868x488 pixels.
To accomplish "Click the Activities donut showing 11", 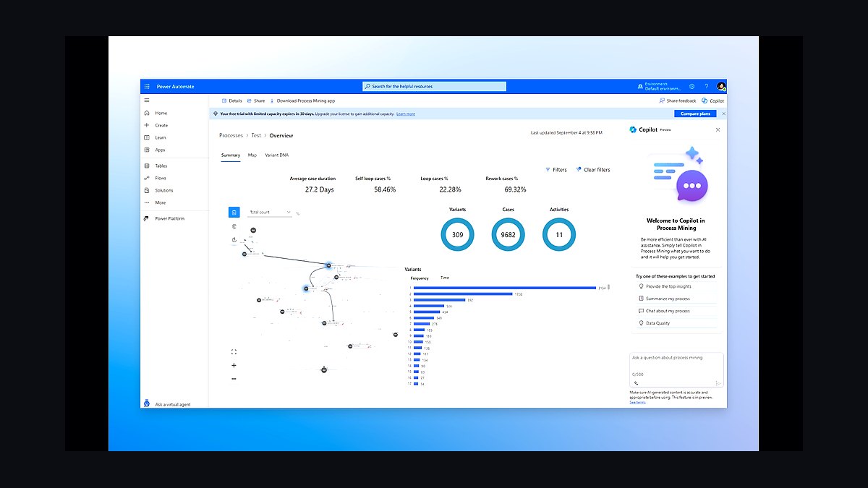I will 559,235.
